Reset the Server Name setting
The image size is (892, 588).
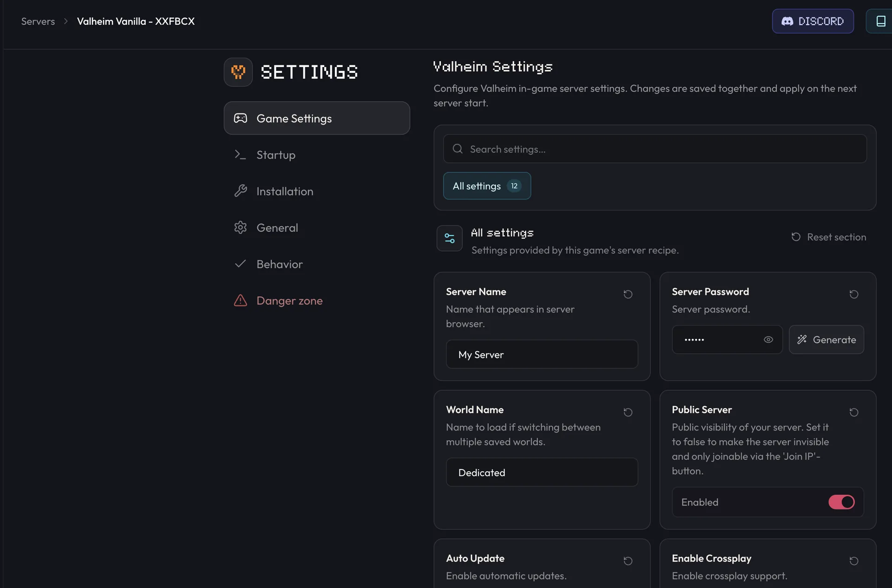click(628, 294)
